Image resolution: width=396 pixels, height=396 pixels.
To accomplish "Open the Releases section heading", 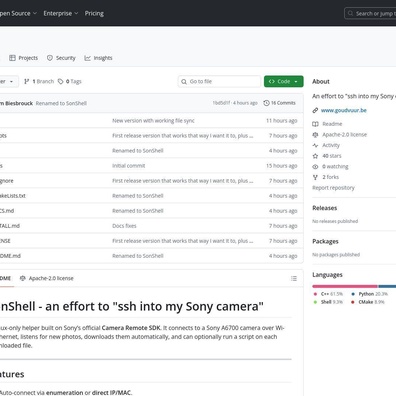I will click(x=325, y=208).
